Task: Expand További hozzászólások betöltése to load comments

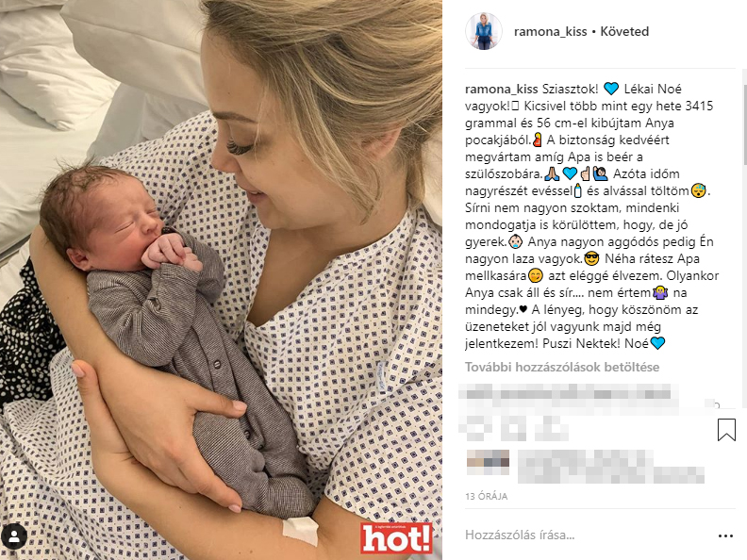Action: (562, 367)
